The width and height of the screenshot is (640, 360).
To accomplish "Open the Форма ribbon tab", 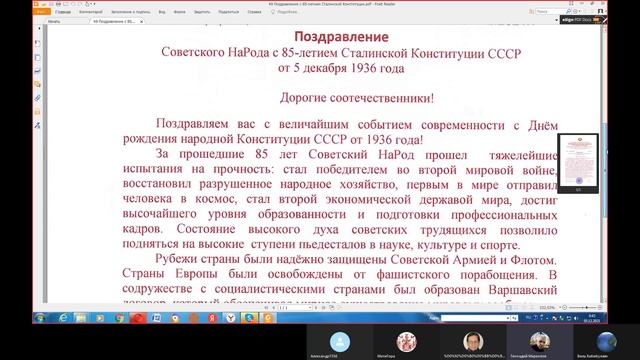I will point(180,12).
